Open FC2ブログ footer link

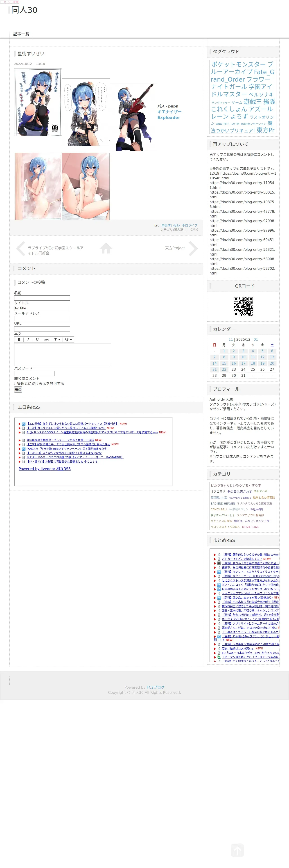(x=156, y=687)
